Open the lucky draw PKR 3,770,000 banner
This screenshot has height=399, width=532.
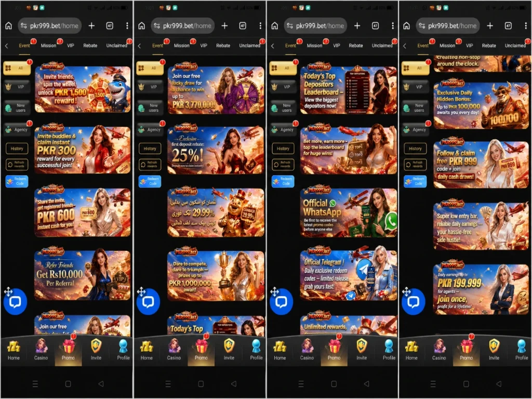click(216, 88)
